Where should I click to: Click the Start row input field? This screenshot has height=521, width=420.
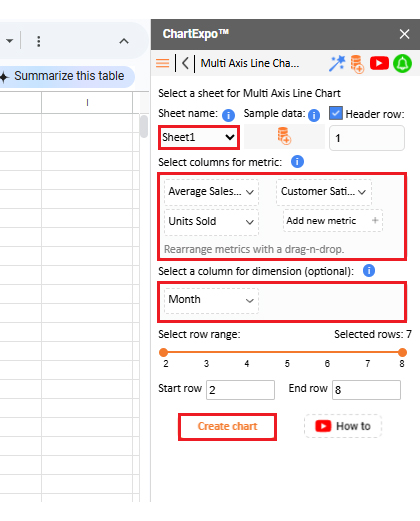point(240,390)
